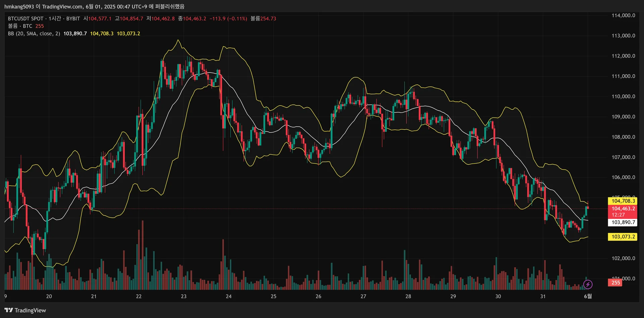Image resolution: width=644 pixels, height=318 pixels.
Task: Click the date label 23 on time axis
Action: pos(183,296)
